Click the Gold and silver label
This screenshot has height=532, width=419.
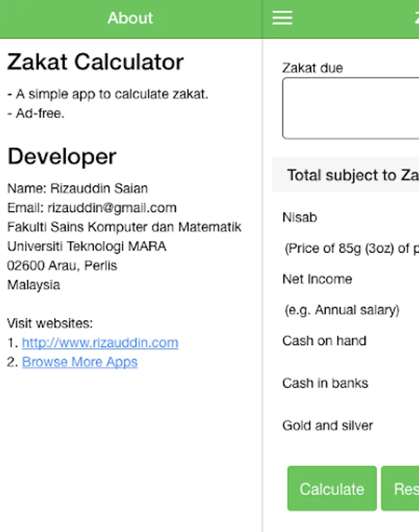tap(328, 426)
